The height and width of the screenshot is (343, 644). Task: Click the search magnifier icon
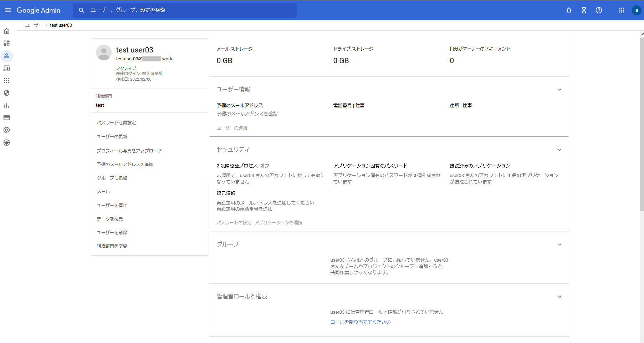point(82,10)
